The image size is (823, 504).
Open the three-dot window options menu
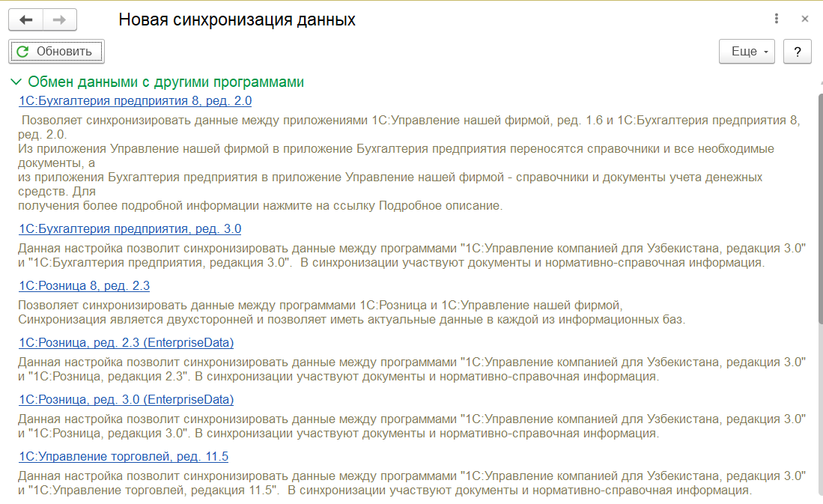[777, 19]
